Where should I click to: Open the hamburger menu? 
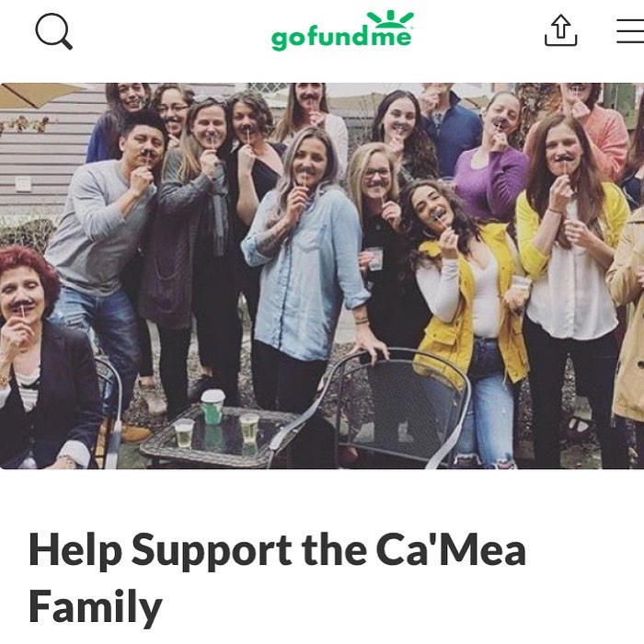[630, 30]
